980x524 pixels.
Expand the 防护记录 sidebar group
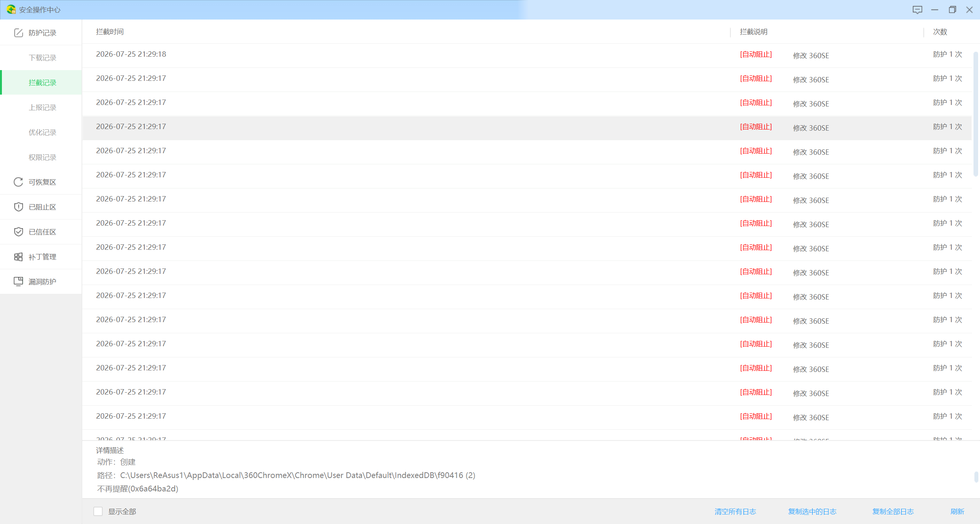tap(41, 33)
